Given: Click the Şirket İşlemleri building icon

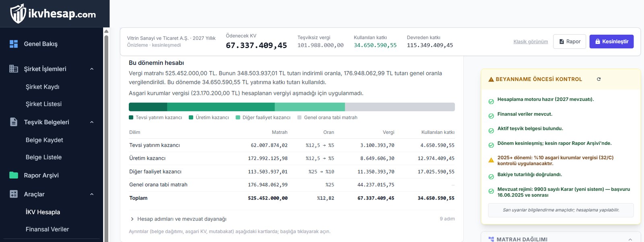Looking at the screenshot, I should click(x=14, y=69).
